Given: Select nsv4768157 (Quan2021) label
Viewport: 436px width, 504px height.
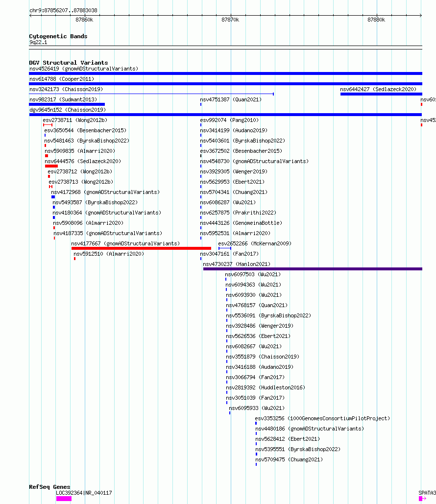Looking at the screenshot, I should click(x=257, y=305).
